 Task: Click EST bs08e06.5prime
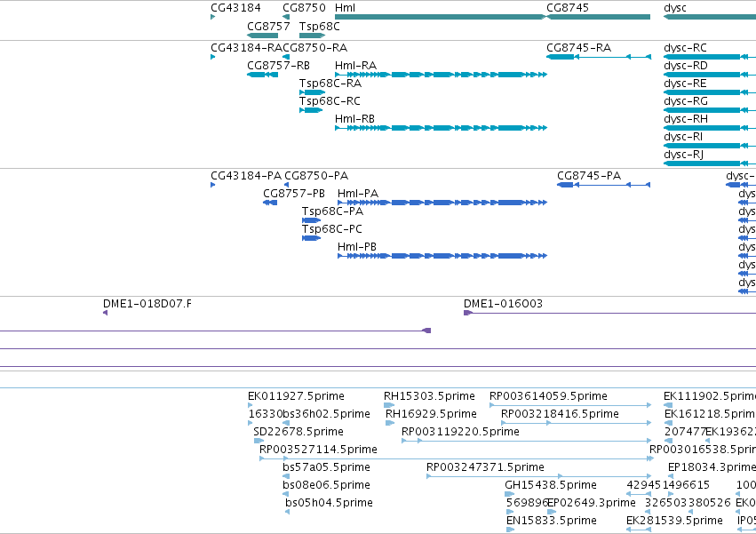tap(285, 494)
